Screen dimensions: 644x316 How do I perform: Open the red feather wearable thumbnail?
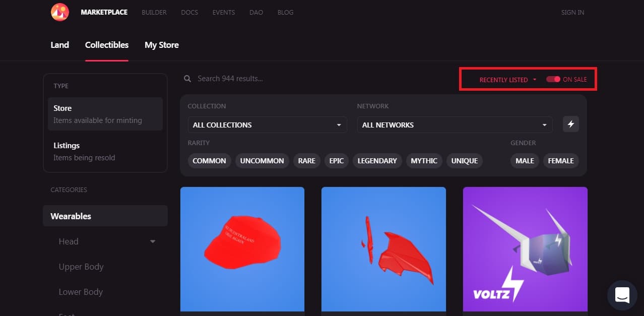[383, 249]
